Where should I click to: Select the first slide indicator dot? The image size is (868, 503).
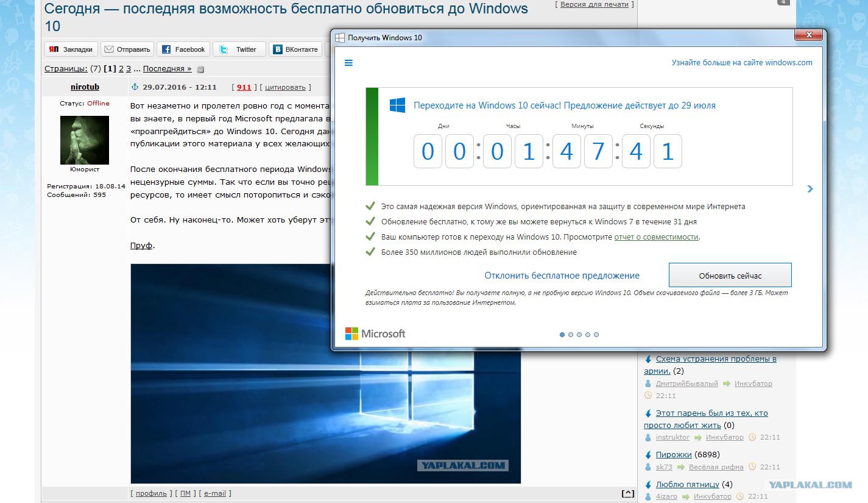[562, 335]
